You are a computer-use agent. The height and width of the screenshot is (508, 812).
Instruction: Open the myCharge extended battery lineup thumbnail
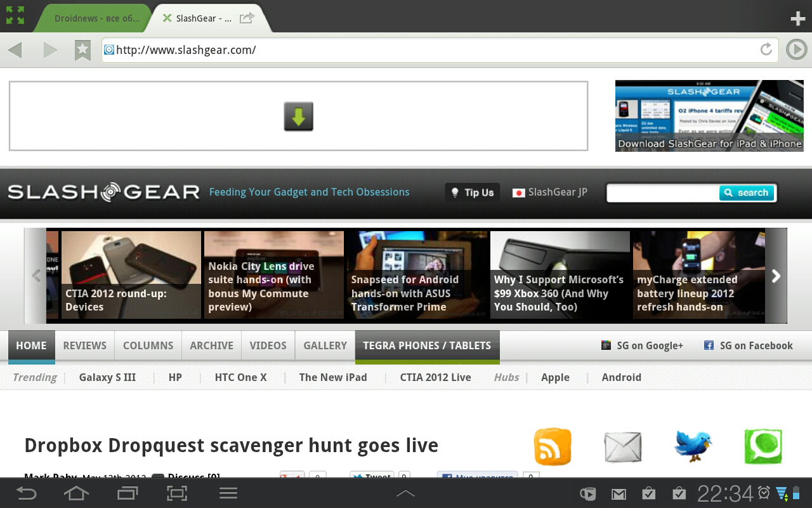[x=699, y=275]
